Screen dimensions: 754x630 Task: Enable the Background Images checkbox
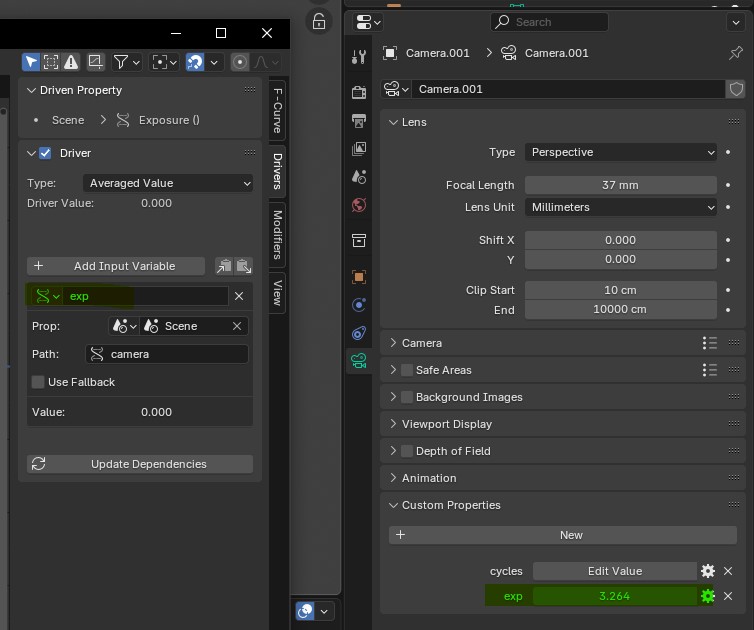pos(407,397)
